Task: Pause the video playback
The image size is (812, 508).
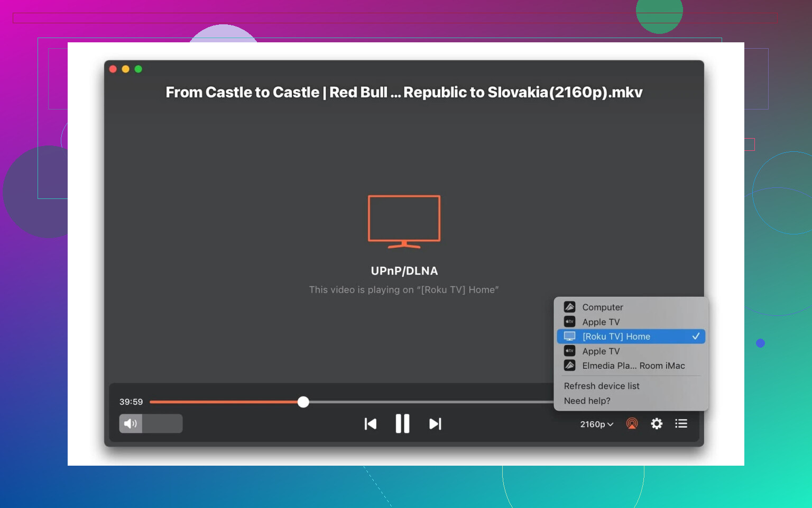Action: pyautogui.click(x=402, y=423)
